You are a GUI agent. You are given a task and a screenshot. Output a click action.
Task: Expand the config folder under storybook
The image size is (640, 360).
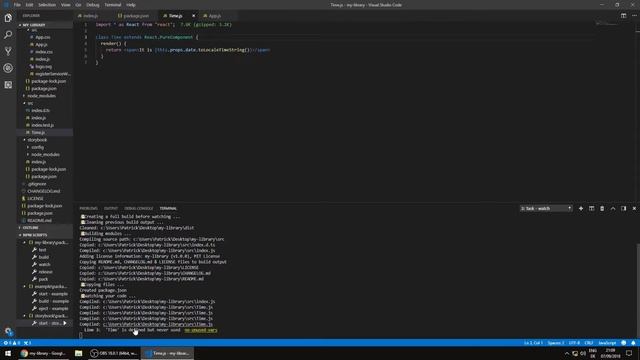pyautogui.click(x=37, y=147)
